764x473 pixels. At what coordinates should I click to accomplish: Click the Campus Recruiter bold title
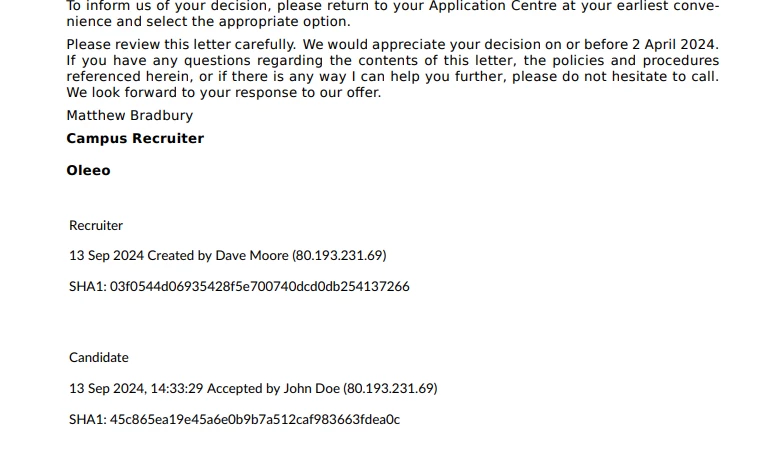[x=135, y=138]
